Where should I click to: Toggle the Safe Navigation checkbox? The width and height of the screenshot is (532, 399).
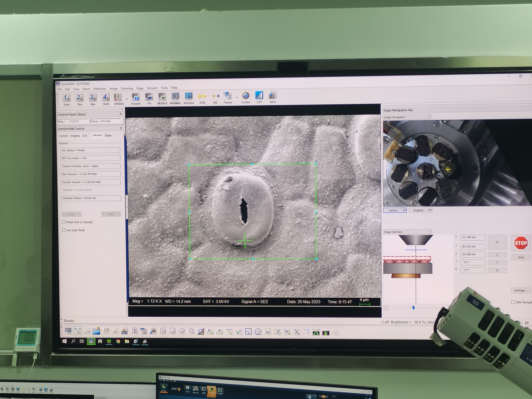513,302
